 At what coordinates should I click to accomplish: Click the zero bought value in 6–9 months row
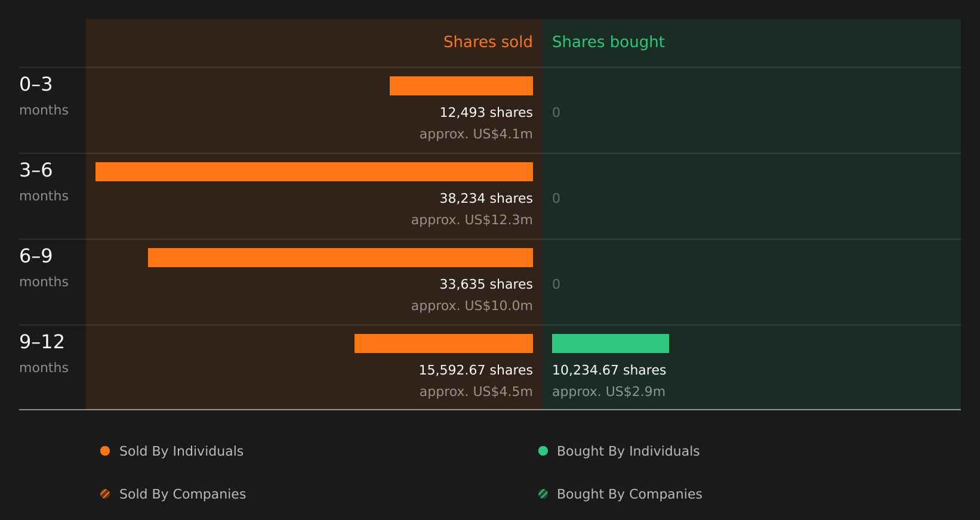(556, 284)
